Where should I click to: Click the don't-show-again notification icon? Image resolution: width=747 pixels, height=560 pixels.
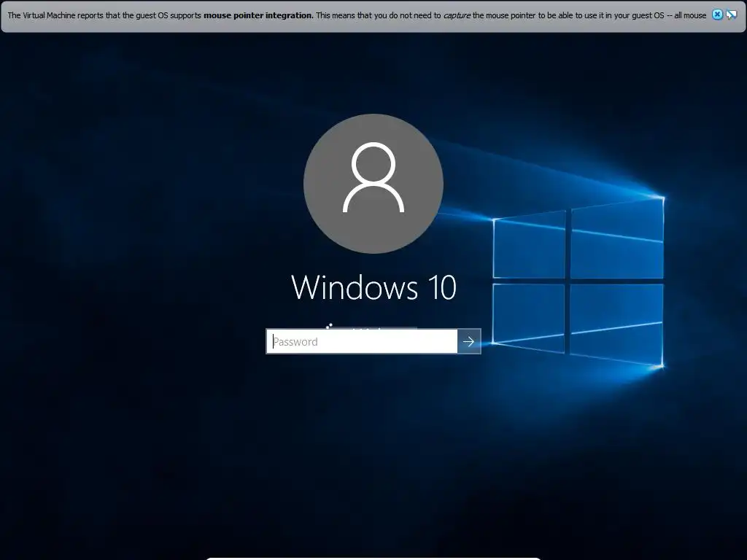click(x=731, y=15)
